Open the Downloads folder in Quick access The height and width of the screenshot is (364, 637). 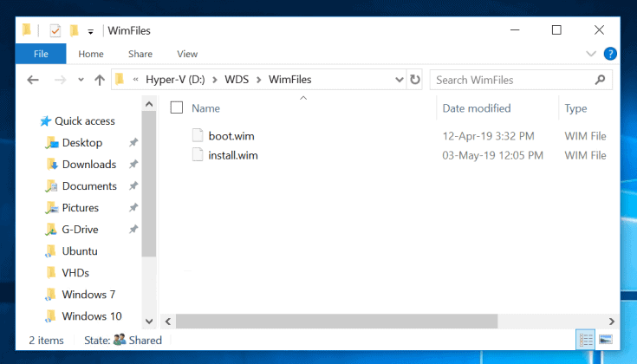pos(88,165)
